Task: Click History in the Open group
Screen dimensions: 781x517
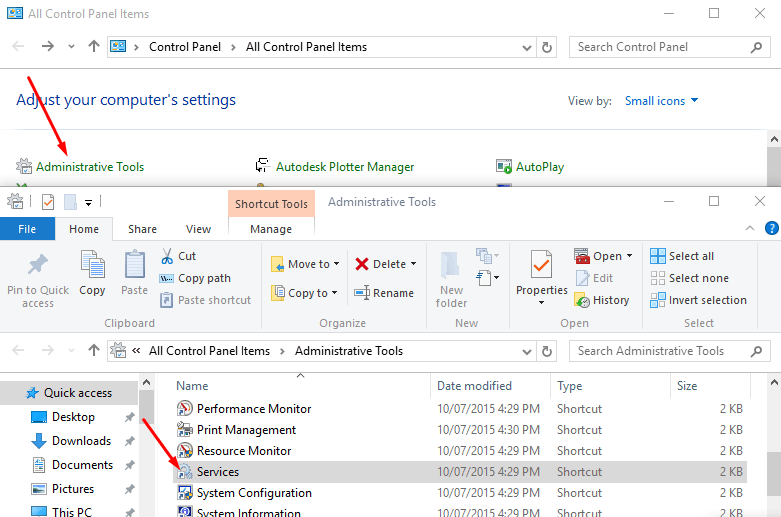Action: [602, 300]
